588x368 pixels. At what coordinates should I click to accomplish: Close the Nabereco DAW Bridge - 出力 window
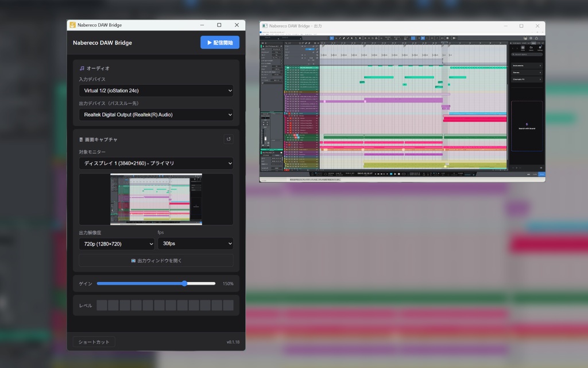coord(537,26)
